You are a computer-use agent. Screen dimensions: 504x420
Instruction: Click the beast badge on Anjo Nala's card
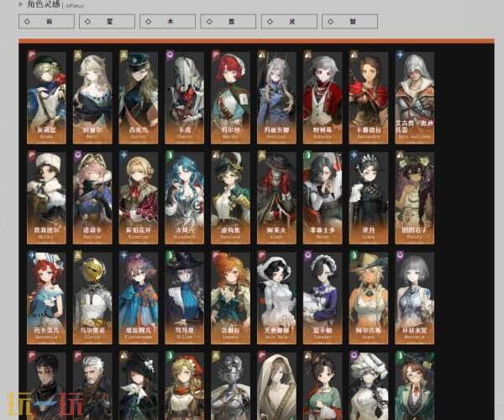[x=261, y=256]
